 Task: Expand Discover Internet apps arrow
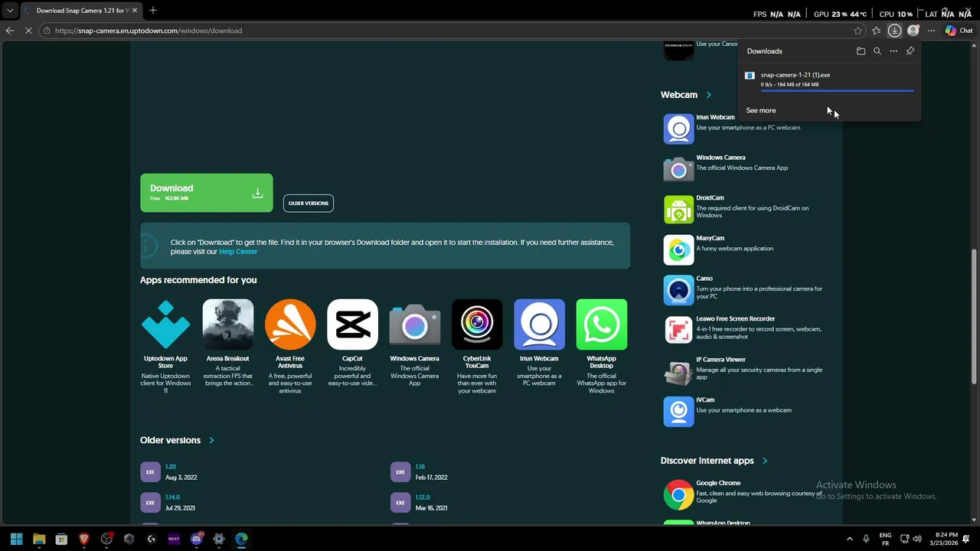764,461
